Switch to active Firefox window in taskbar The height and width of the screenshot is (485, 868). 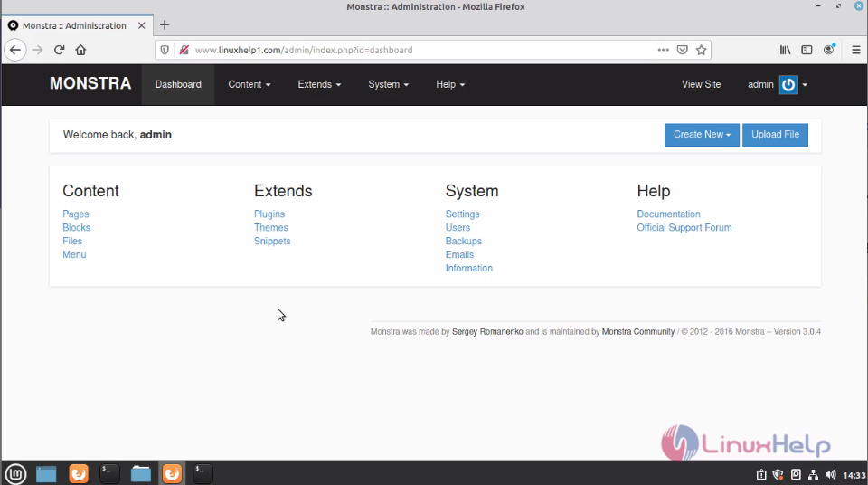(172, 473)
